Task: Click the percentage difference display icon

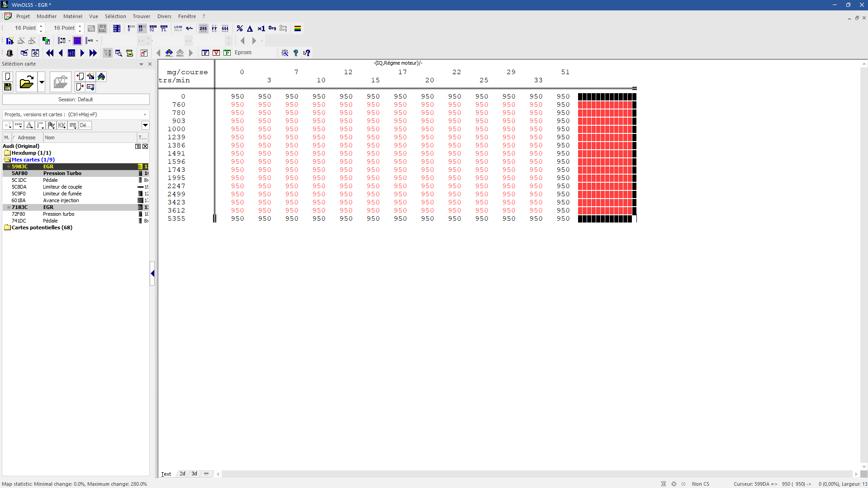Action: pyautogui.click(x=240, y=28)
